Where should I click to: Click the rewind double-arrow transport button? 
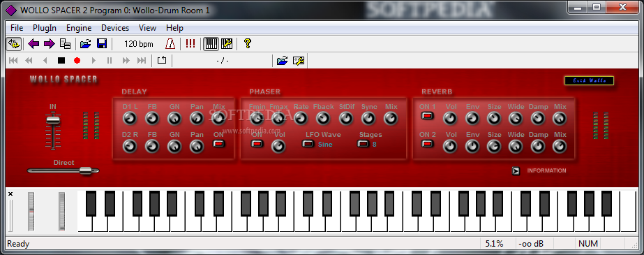[29, 61]
